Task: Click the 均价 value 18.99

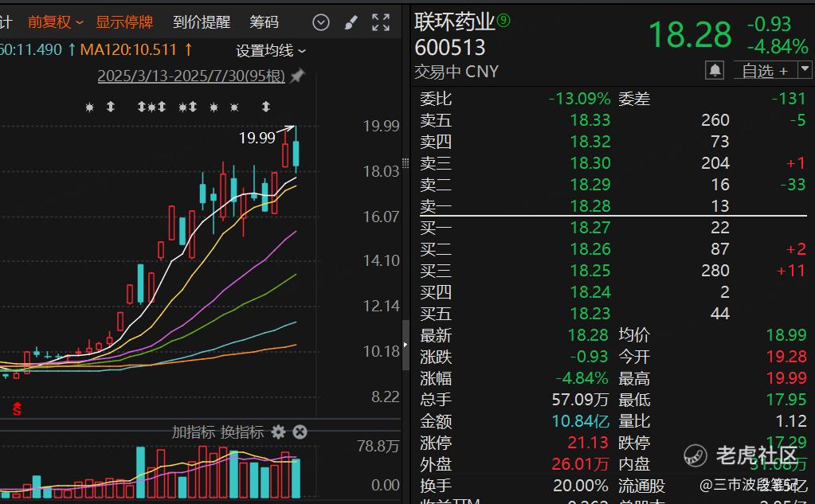Action: click(x=786, y=335)
